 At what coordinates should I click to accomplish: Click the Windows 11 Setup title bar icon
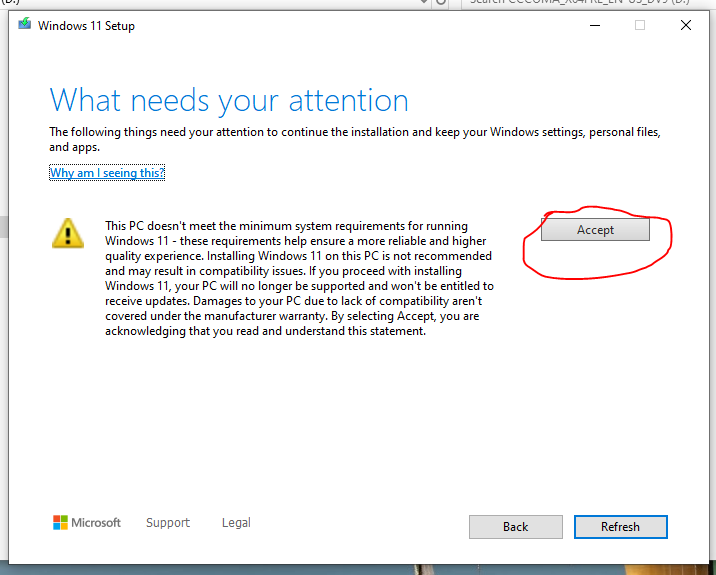[24, 25]
